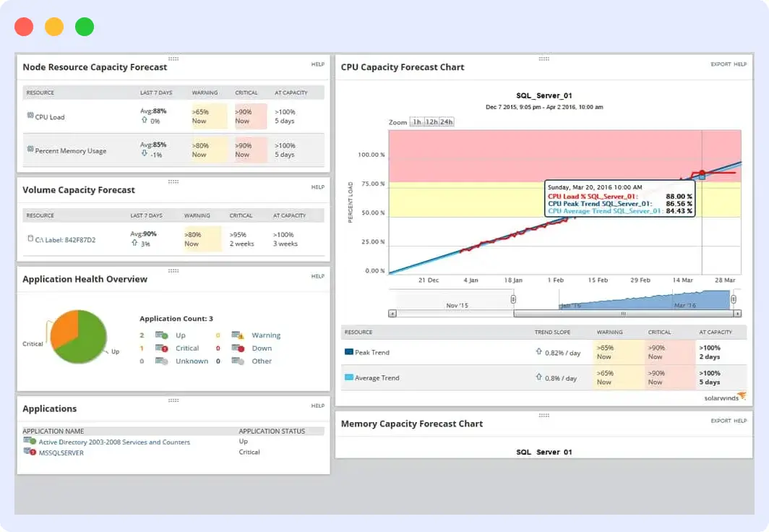Click the Percent Memory Usage icon
The width and height of the screenshot is (769, 532).
click(x=30, y=150)
